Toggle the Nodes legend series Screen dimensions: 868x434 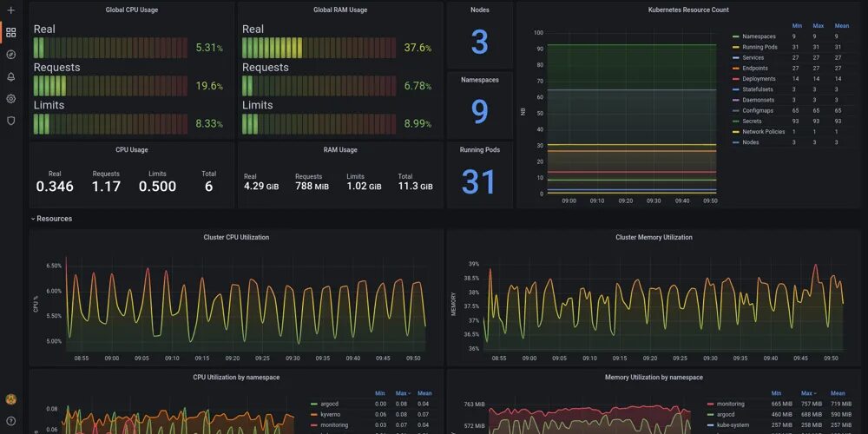coord(751,142)
